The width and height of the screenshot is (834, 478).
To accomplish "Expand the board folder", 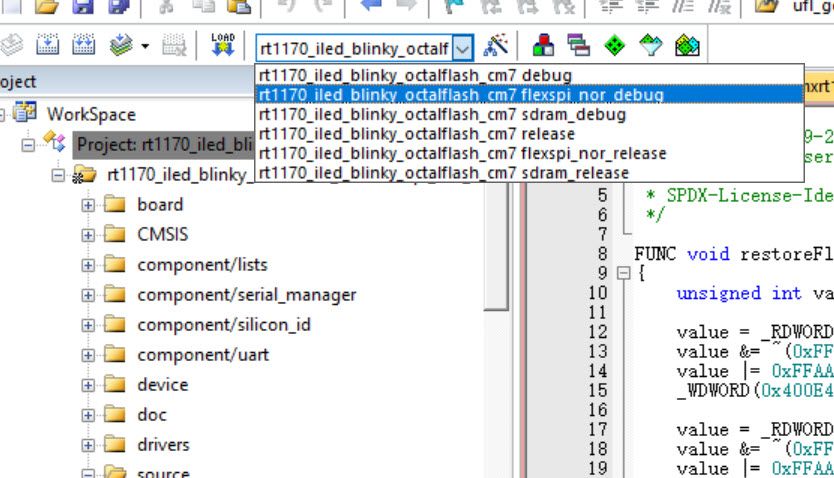I will click(88, 205).
